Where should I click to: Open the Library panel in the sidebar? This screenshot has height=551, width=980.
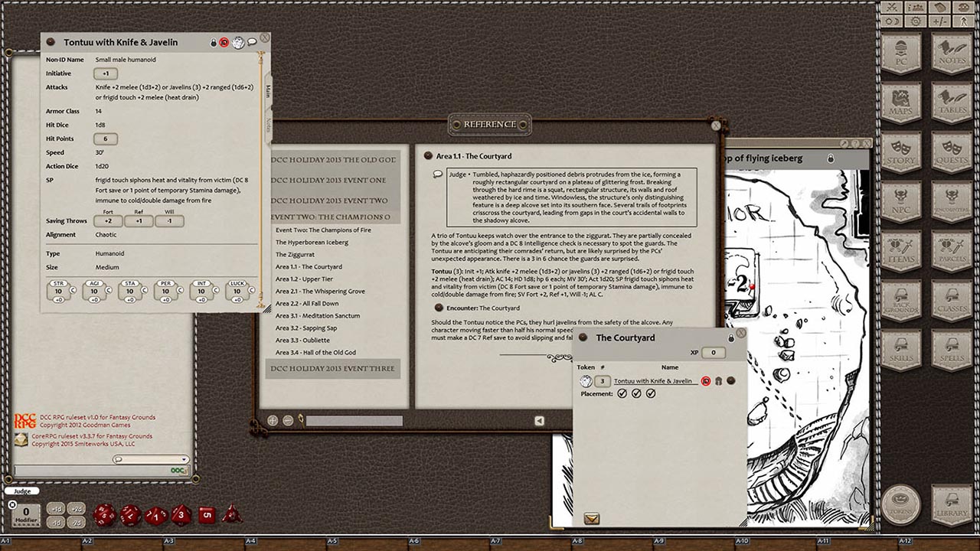[x=952, y=503]
